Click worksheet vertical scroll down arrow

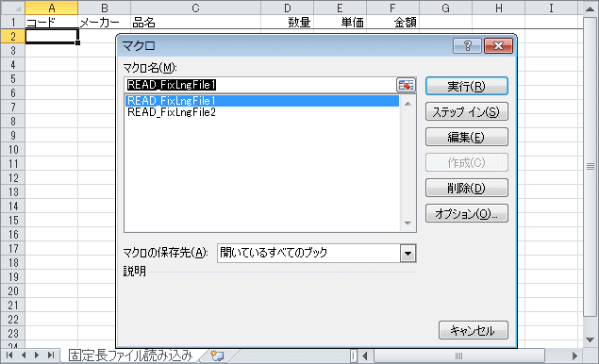(x=590, y=339)
